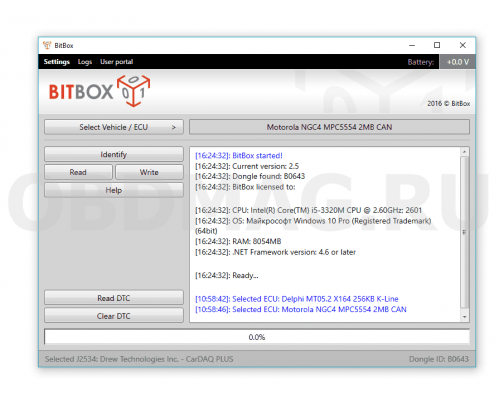Click the Read button
Screen dimensions: 500x400
point(78,172)
